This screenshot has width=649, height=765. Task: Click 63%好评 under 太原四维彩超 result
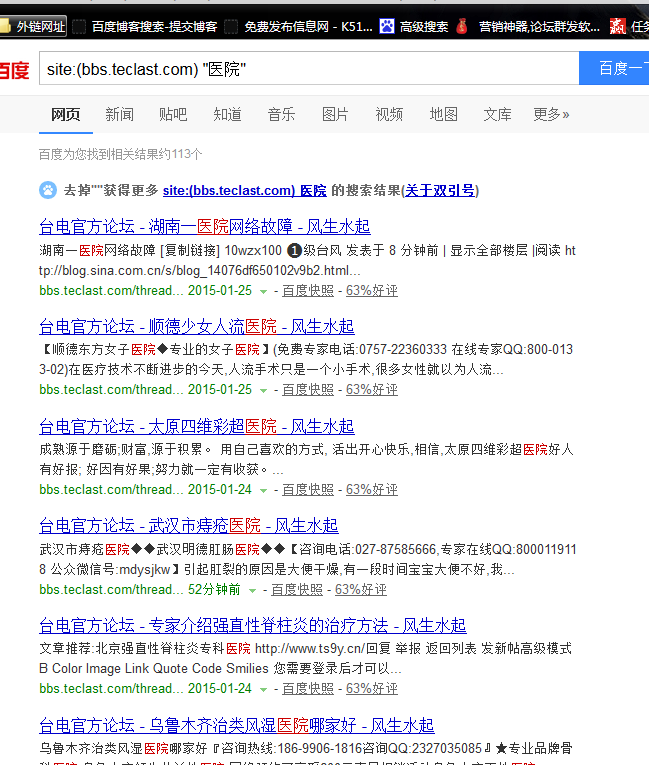[372, 490]
